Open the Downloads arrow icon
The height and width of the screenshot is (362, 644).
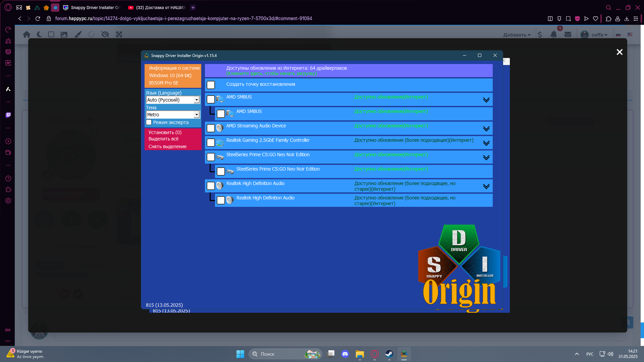pos(627,18)
